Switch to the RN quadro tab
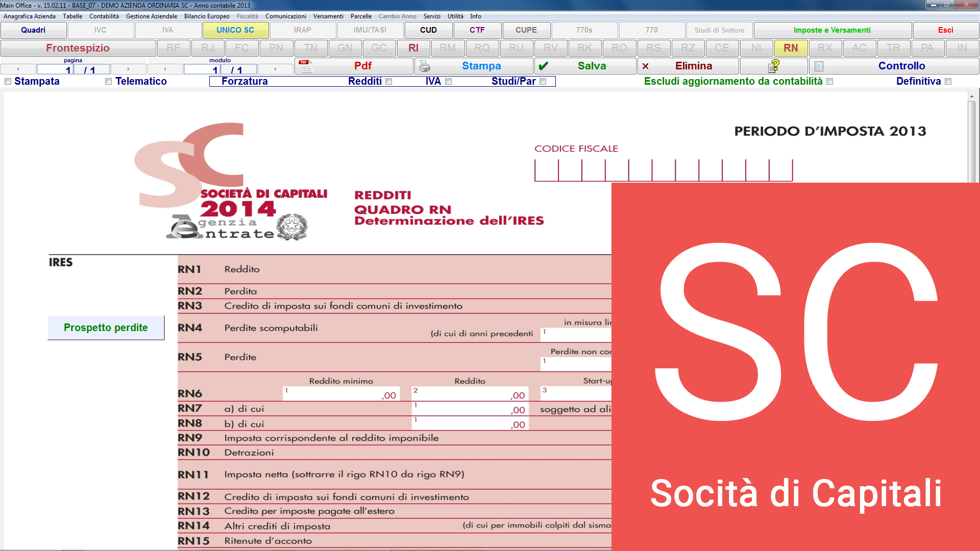The height and width of the screenshot is (551, 980). tap(791, 48)
